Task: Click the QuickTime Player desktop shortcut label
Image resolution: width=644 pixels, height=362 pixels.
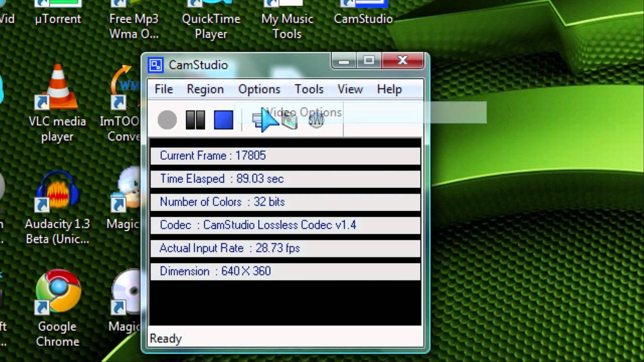Action: pos(211,26)
